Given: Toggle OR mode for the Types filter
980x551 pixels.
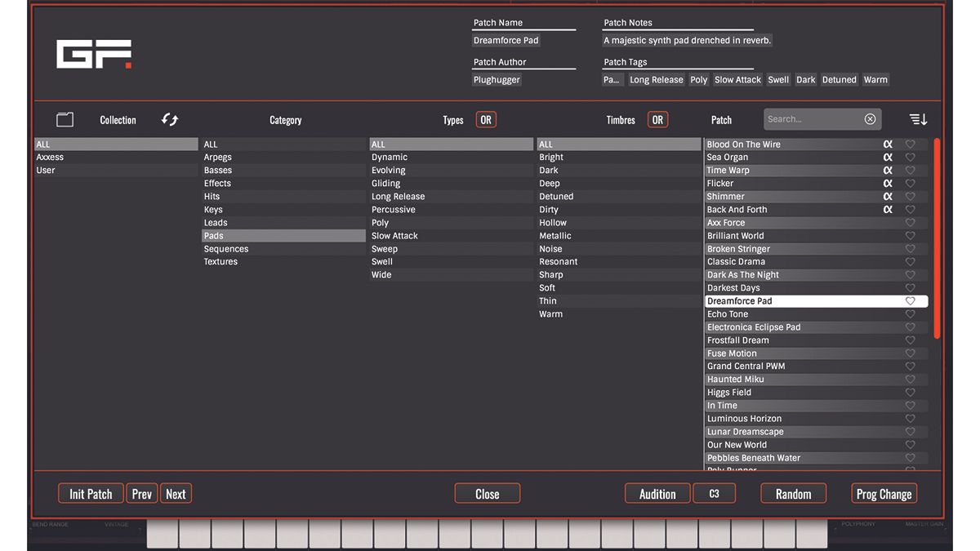Looking at the screenshot, I should click(x=486, y=118).
